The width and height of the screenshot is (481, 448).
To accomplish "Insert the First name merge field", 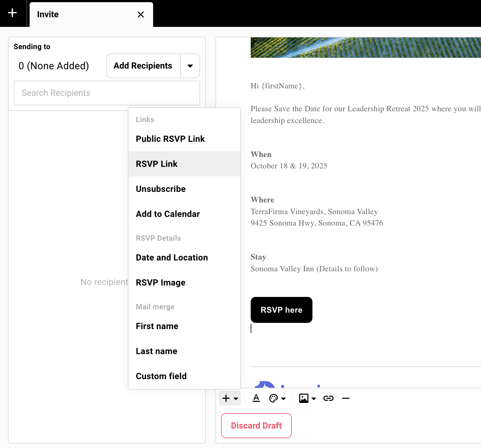I will click(157, 326).
